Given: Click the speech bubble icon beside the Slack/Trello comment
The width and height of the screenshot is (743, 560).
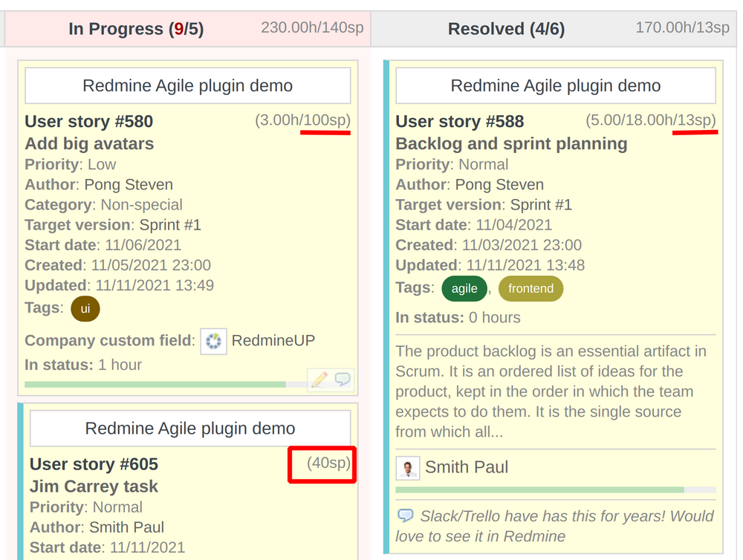Looking at the screenshot, I should (x=406, y=515).
